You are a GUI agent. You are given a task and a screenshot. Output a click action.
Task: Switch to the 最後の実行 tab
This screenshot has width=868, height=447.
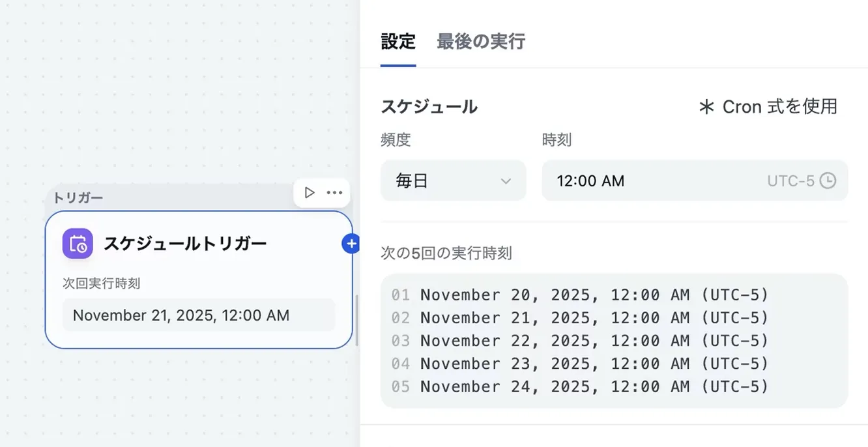coord(480,41)
